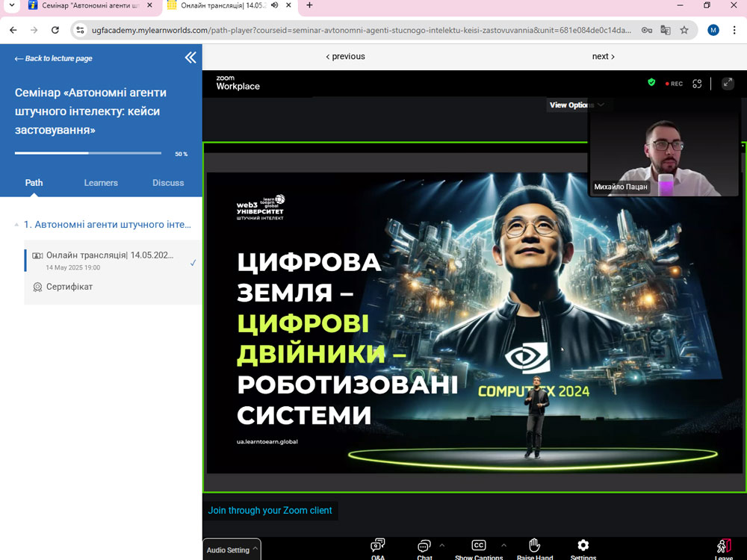
Task: Collapse section 1 Автономні агенти штучного інтелекту
Action: click(17, 225)
